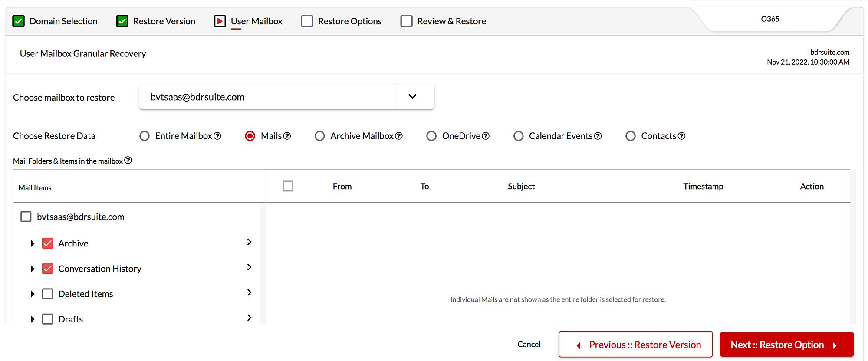Click the Timestamp column header
The image size is (868, 361).
[x=703, y=186]
